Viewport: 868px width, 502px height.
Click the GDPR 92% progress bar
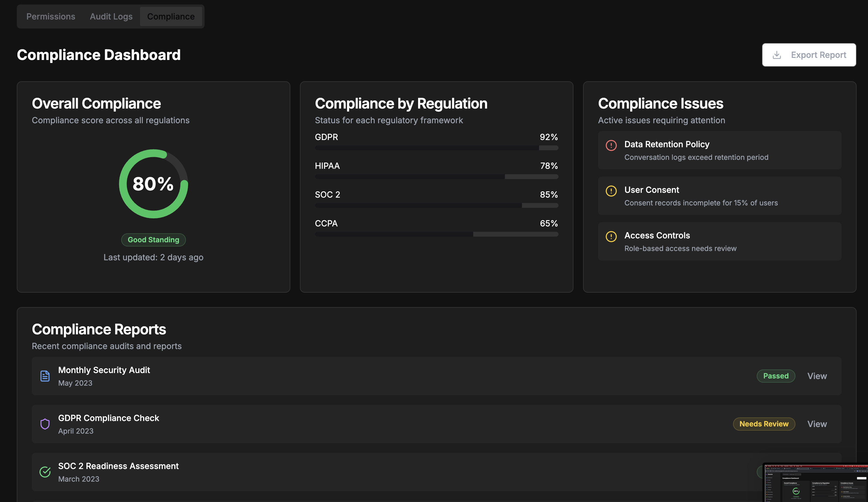(x=436, y=148)
